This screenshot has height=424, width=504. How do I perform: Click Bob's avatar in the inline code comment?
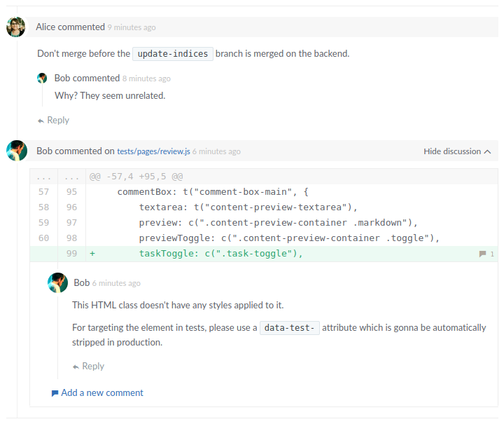tap(57, 283)
